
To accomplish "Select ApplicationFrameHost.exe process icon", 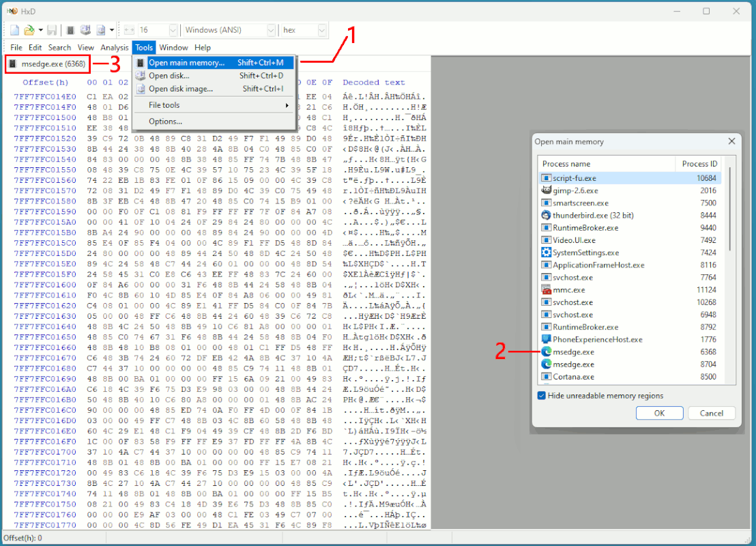I will click(x=546, y=265).
